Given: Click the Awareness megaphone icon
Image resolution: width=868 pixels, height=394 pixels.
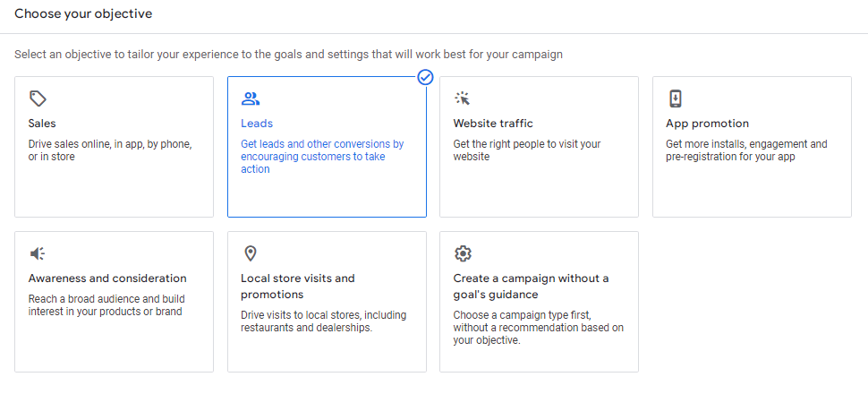Looking at the screenshot, I should coord(37,253).
